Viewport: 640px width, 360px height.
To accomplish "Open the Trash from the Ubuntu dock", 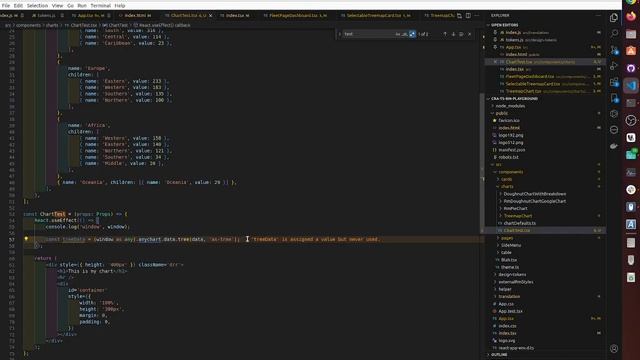I will (x=631, y=278).
